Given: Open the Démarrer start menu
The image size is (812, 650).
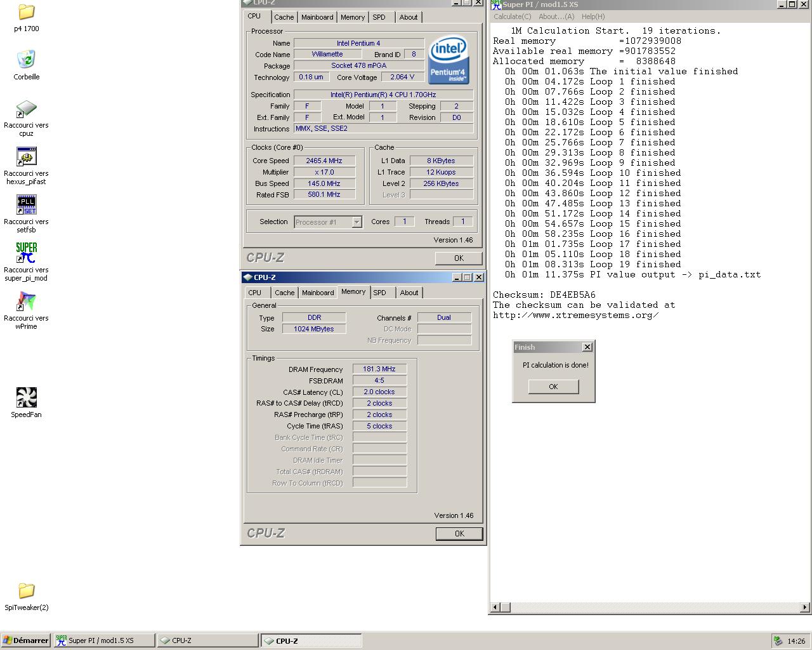Looking at the screenshot, I should [26, 640].
